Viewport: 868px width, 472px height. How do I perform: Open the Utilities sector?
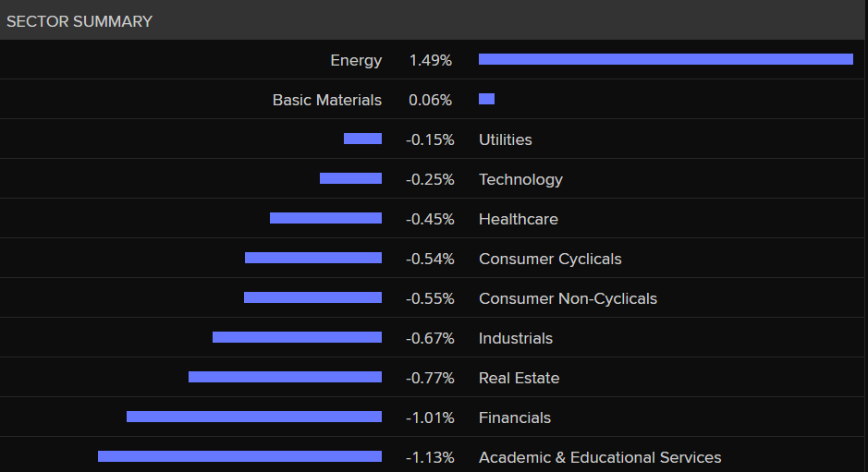[506, 139]
